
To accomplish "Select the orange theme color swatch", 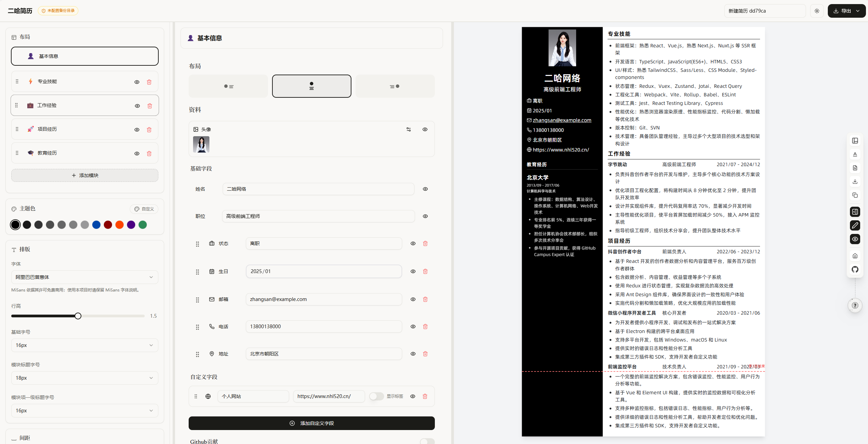I will click(x=120, y=225).
